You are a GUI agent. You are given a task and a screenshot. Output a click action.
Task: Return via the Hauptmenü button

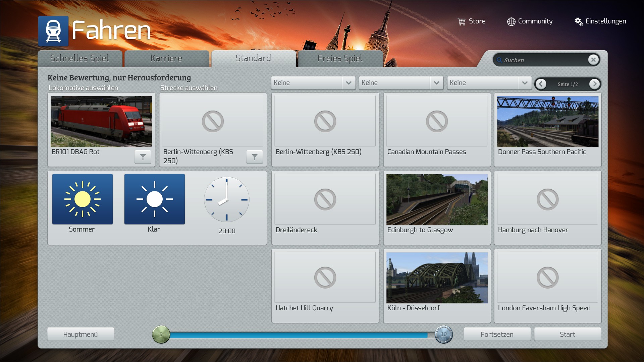[x=80, y=334]
